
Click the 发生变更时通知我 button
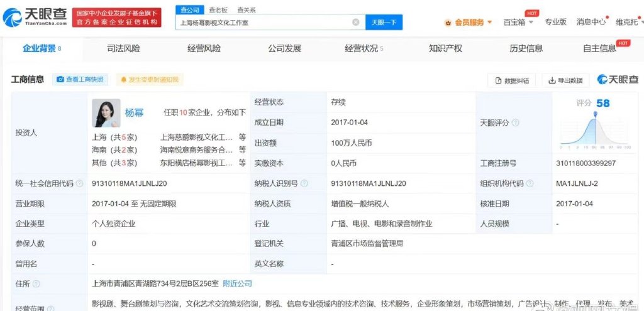tap(150, 80)
